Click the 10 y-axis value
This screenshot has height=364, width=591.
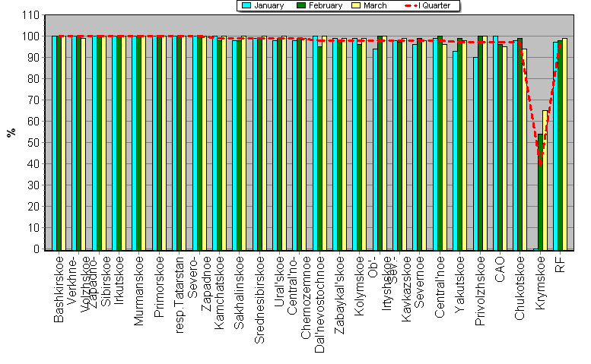point(33,228)
